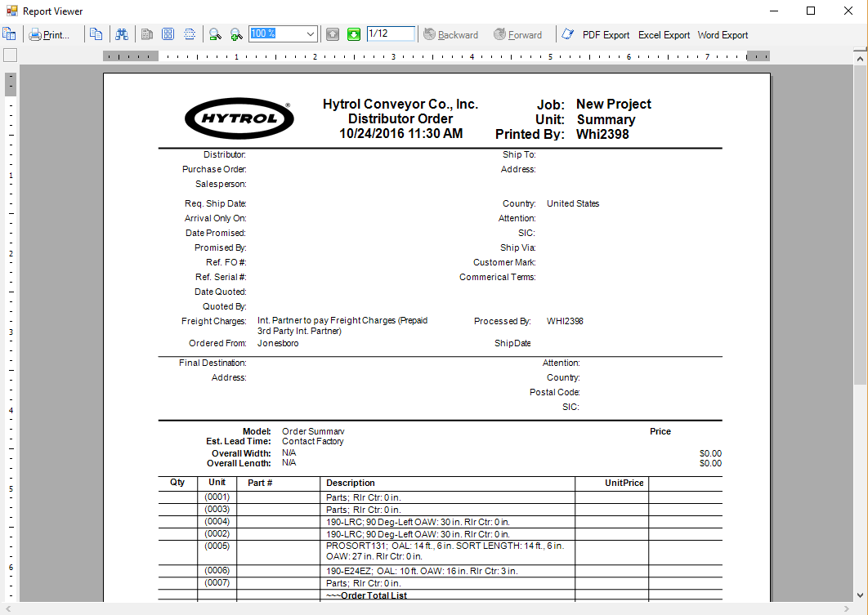The width and height of the screenshot is (868, 615).
Task: Go to next page with green down arrow
Action: click(354, 34)
